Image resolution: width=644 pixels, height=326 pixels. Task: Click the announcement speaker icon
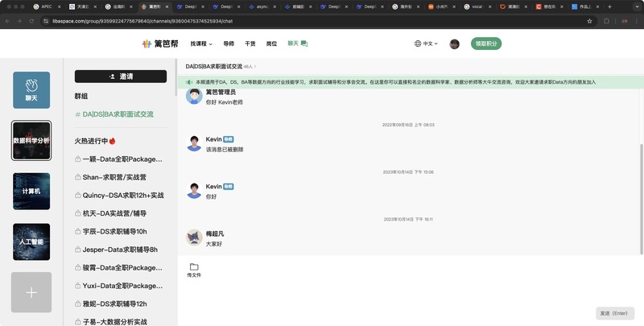[189, 82]
